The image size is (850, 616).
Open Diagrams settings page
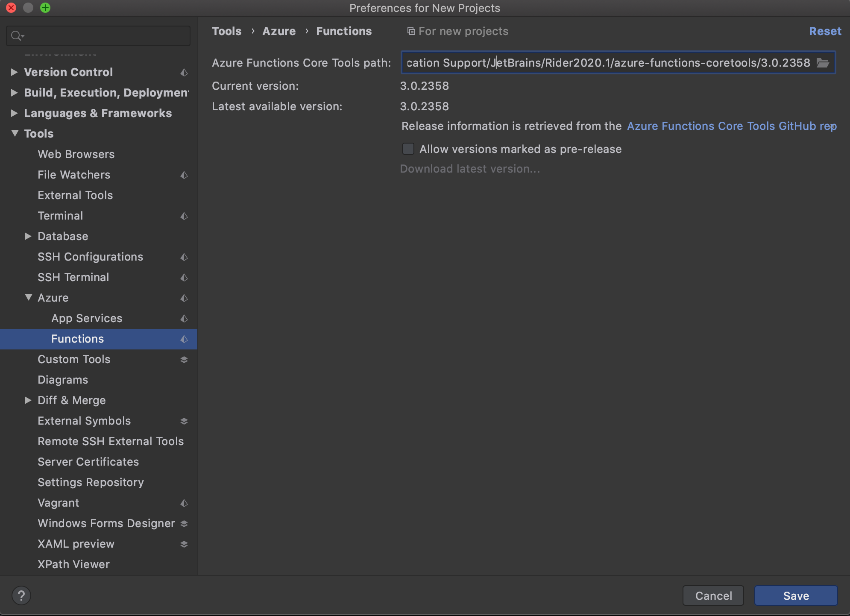63,380
